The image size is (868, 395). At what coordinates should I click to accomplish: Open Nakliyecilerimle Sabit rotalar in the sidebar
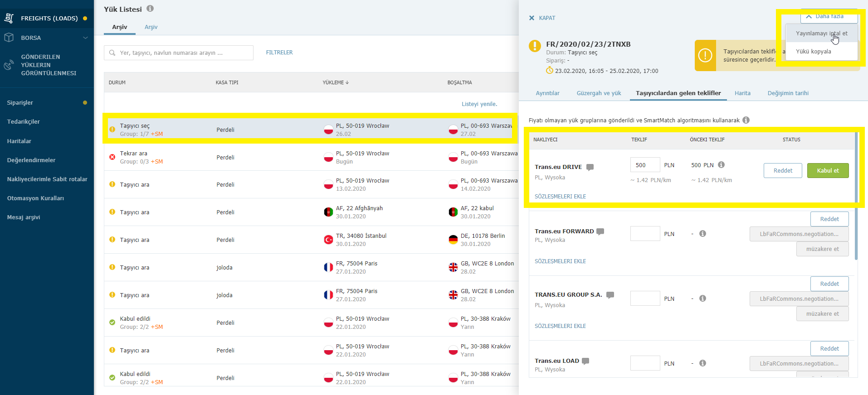point(47,179)
